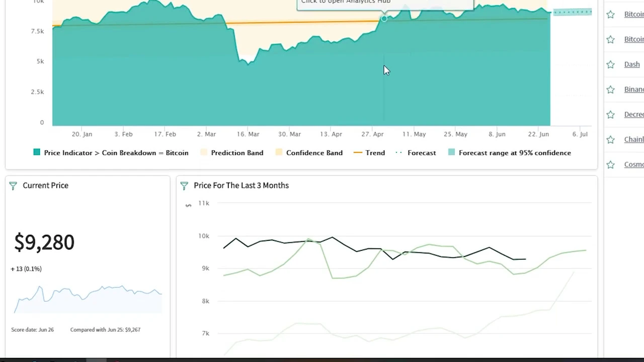Screen dimensions: 644x362
Task: Click the star icon next to Binance
Action: 610,89
